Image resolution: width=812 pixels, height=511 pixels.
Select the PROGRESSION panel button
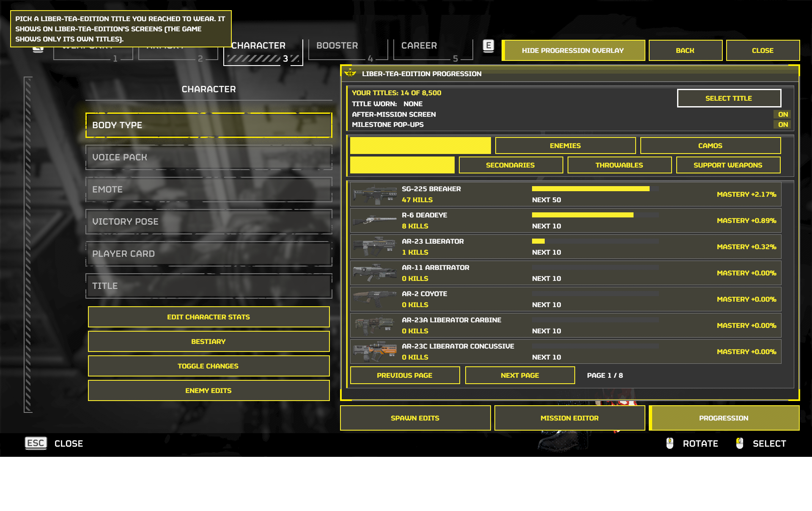click(724, 418)
